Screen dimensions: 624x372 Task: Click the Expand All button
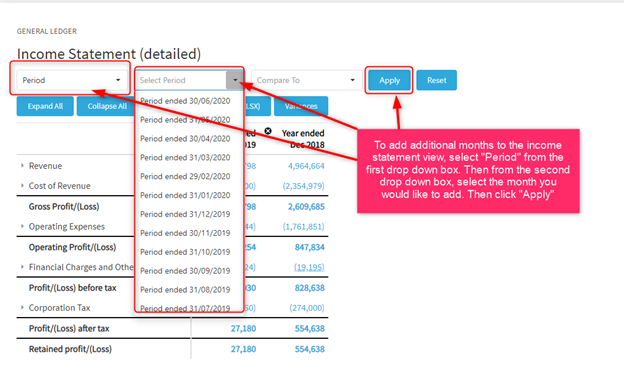(45, 106)
